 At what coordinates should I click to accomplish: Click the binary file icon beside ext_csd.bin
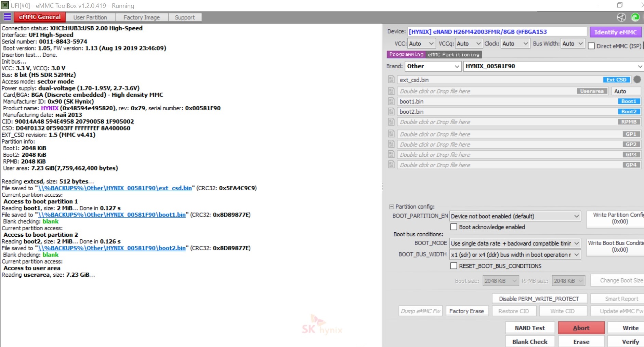(x=391, y=80)
